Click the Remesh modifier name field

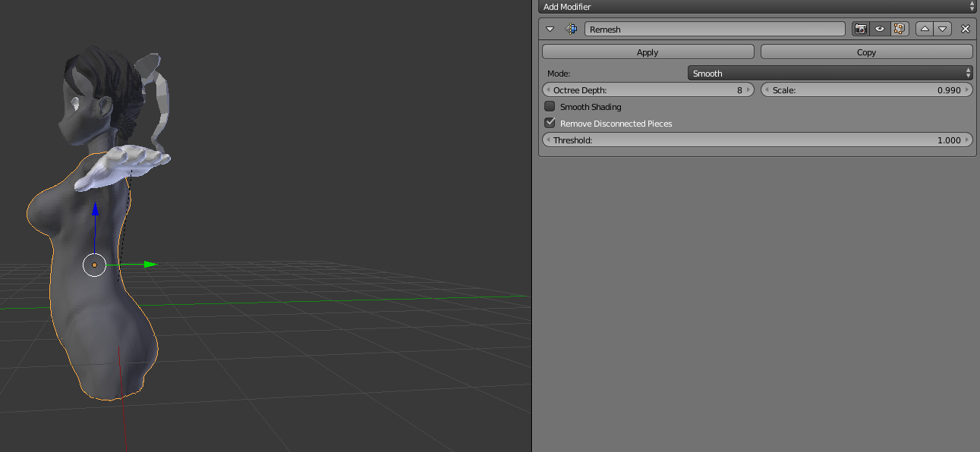(x=714, y=29)
